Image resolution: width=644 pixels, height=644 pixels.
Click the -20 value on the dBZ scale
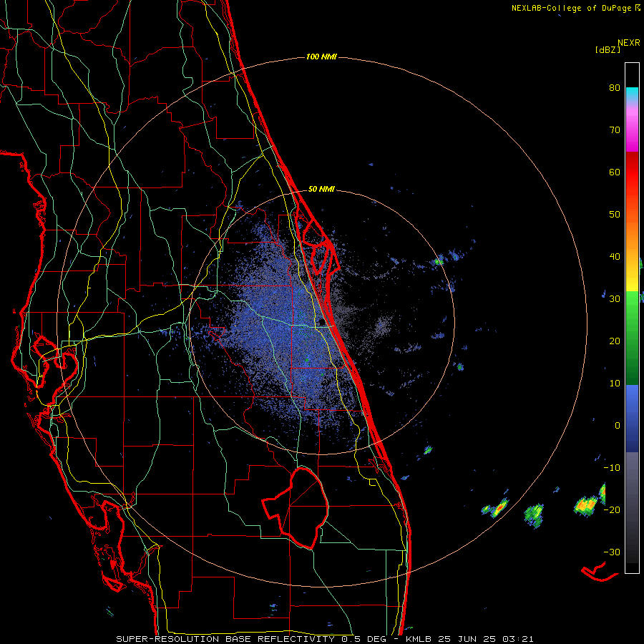[612, 509]
